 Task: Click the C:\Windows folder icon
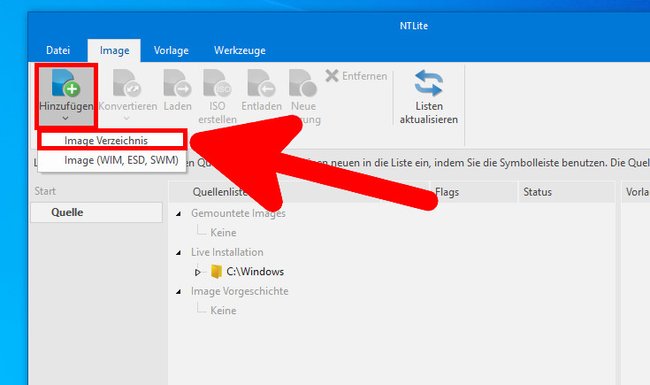pos(216,271)
